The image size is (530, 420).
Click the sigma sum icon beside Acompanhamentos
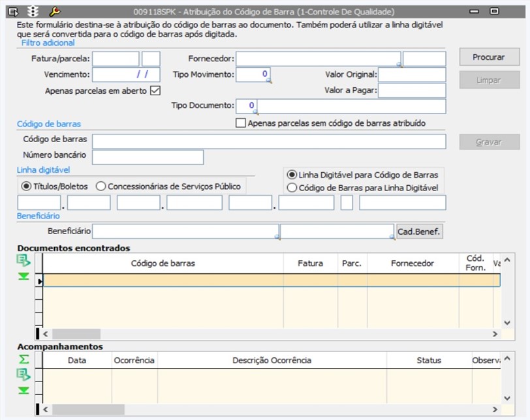(x=23, y=359)
